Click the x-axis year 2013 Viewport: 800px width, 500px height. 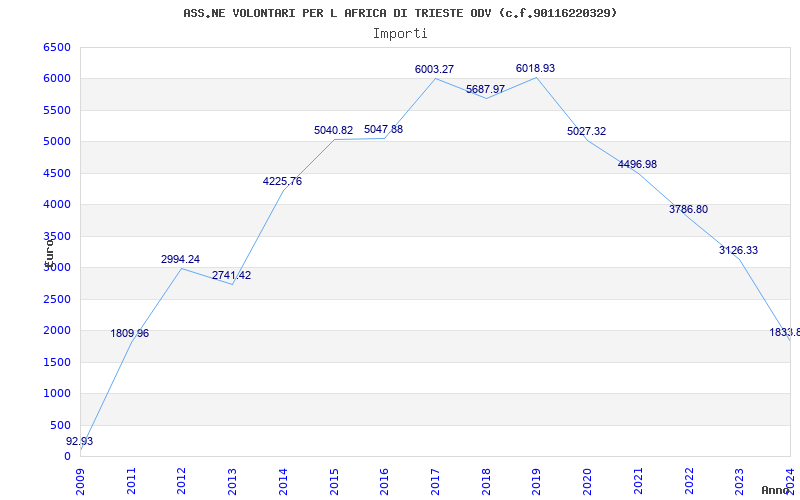click(233, 481)
